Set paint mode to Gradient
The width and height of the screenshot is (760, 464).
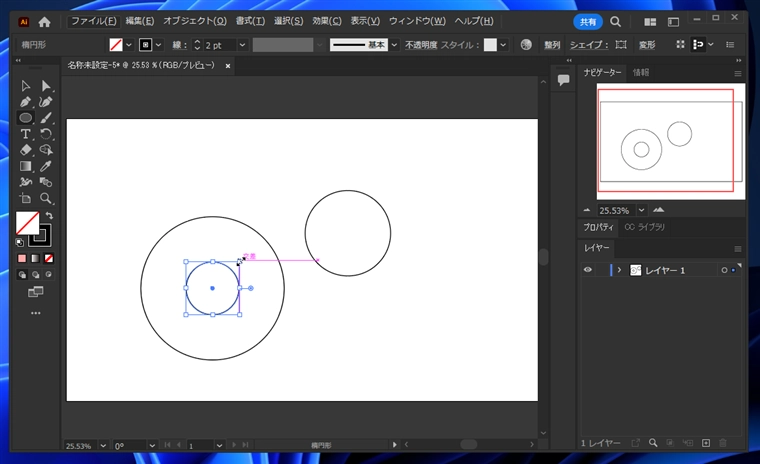coord(35,258)
